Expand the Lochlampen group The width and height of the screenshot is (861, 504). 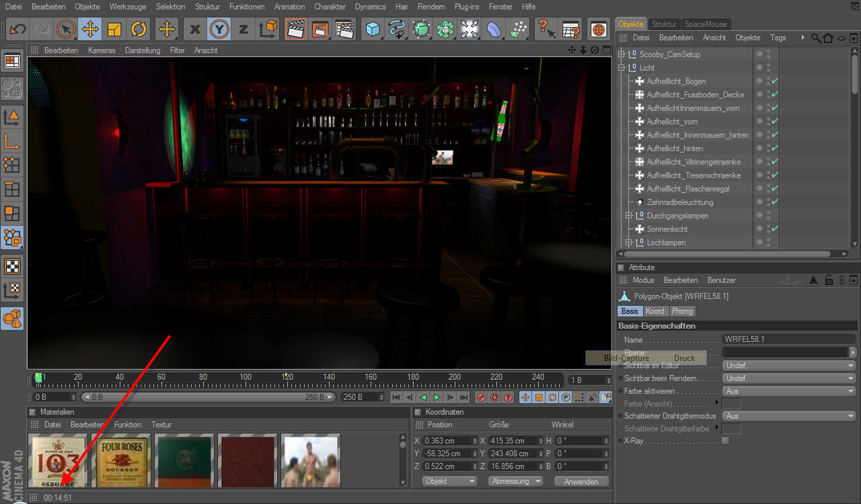[x=629, y=243]
